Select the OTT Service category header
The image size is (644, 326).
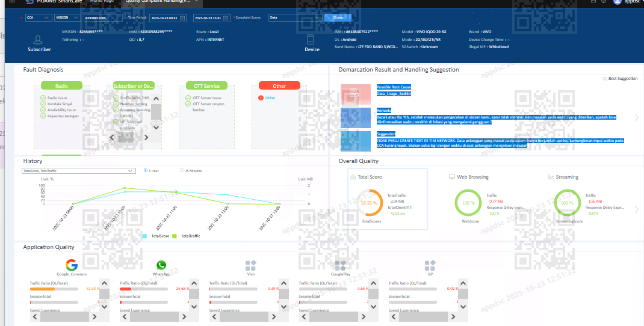pos(206,86)
